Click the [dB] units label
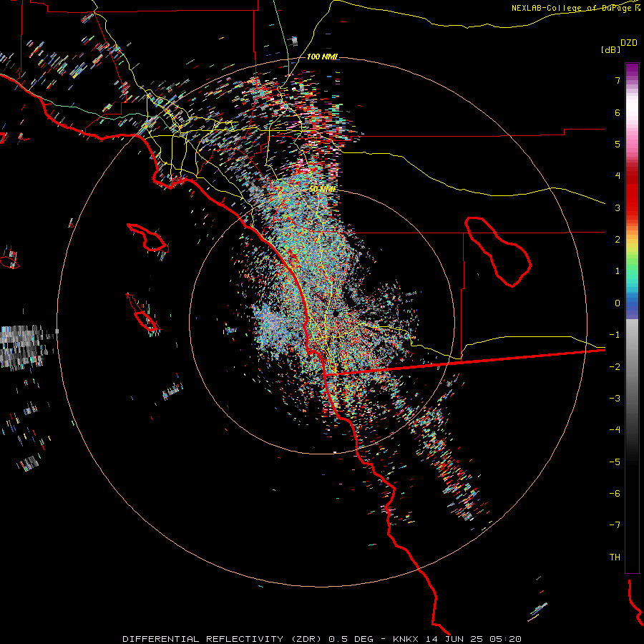644x644 pixels. coord(610,49)
